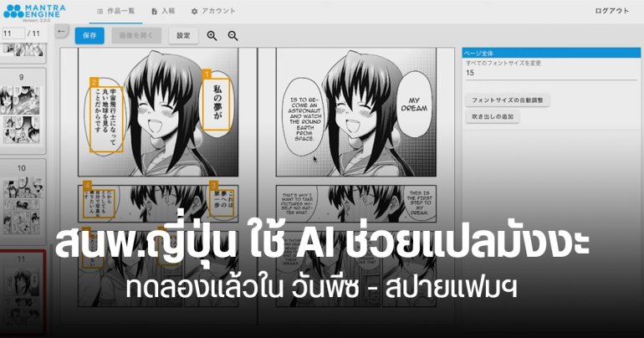The height and width of the screenshot is (338, 644).
Task: Select text box 3 in second panel
Action: (x=222, y=202)
